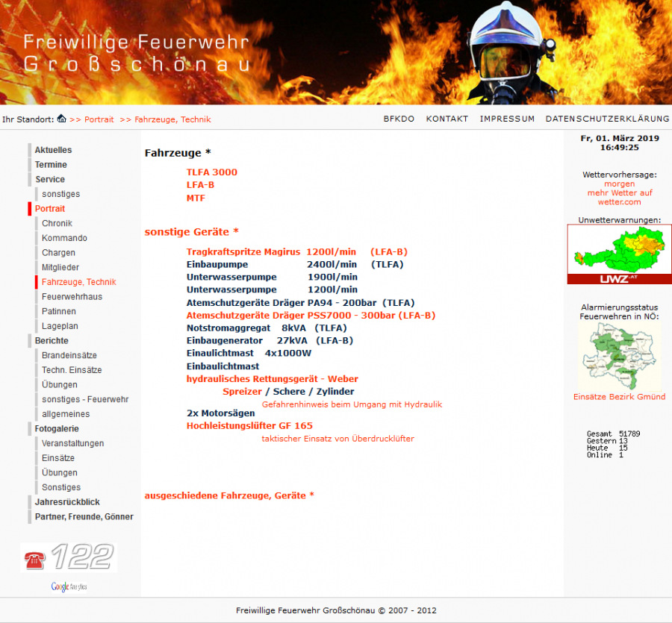Select Portrait in the sidebar
The width and height of the screenshot is (672, 623).
point(50,208)
